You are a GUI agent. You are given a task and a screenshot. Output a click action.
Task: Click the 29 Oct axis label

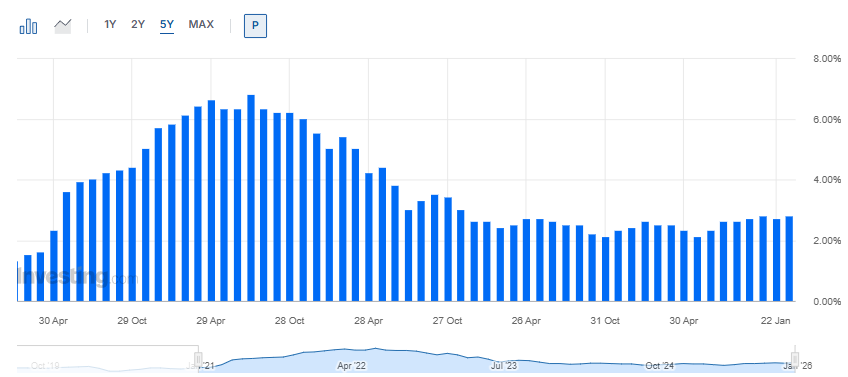click(x=132, y=321)
